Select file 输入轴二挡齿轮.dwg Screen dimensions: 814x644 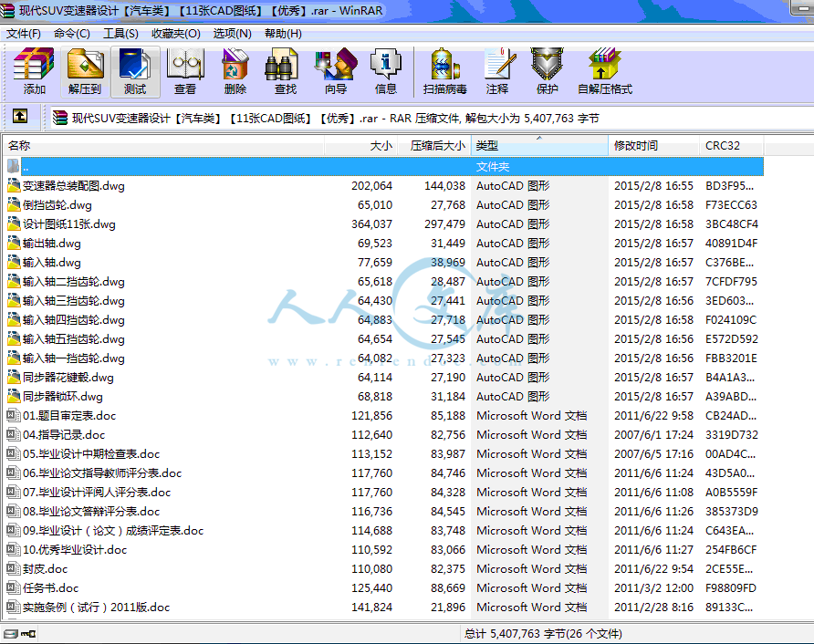[x=73, y=281]
